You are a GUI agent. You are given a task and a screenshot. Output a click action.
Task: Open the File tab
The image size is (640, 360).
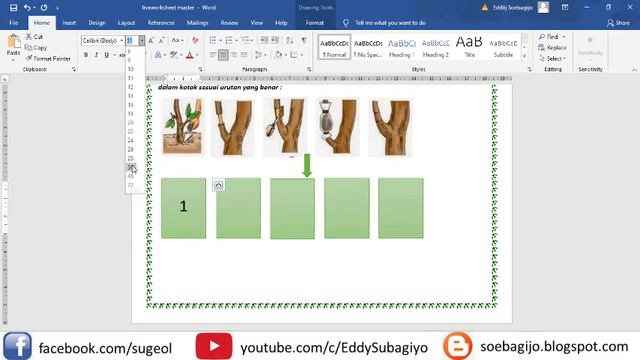(x=13, y=23)
